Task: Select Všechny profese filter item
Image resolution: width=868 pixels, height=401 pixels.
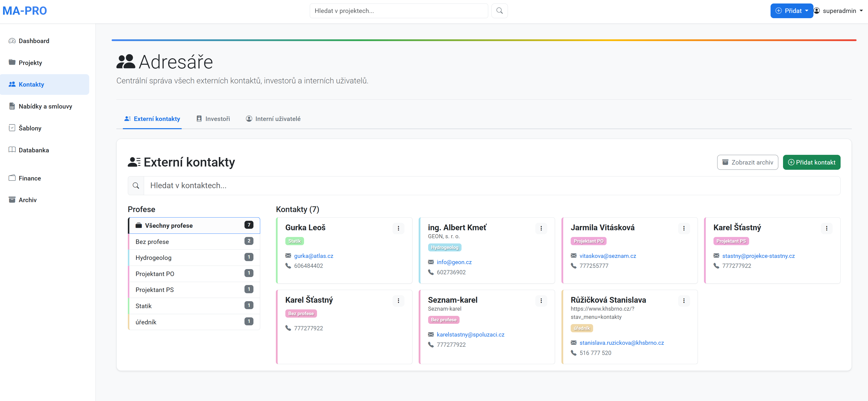Action: [194, 226]
